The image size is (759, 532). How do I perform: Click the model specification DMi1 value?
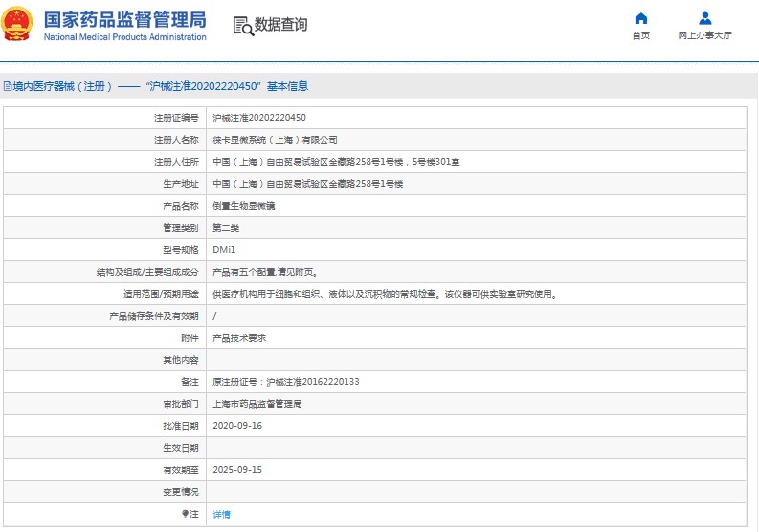(x=224, y=250)
